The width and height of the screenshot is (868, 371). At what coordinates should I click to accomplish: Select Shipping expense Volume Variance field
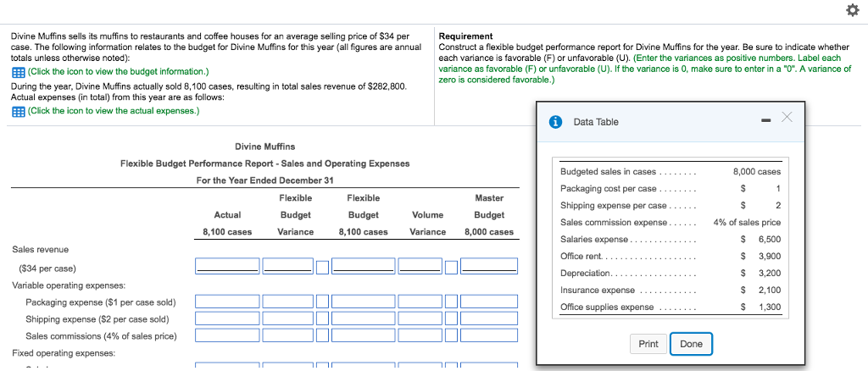[x=420, y=318]
